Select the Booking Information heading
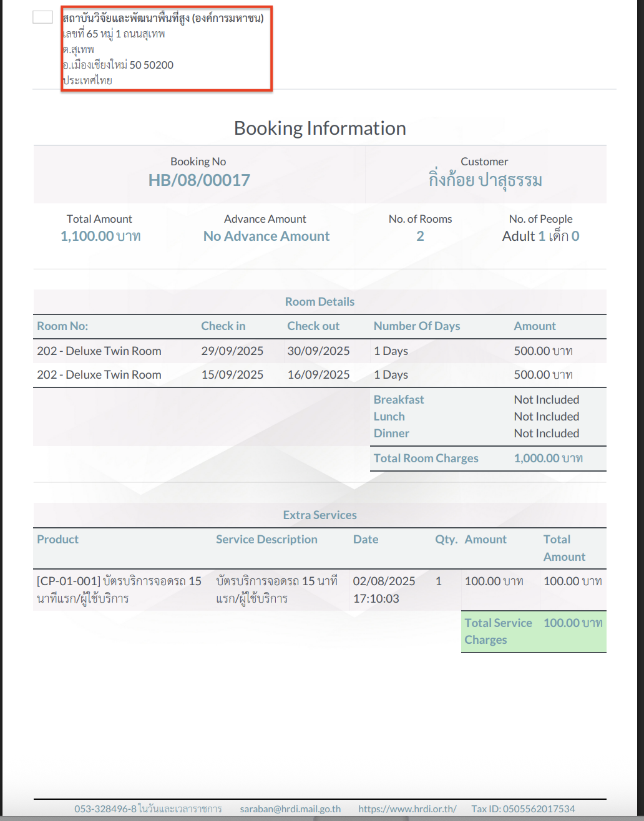This screenshot has height=821, width=644. click(320, 128)
